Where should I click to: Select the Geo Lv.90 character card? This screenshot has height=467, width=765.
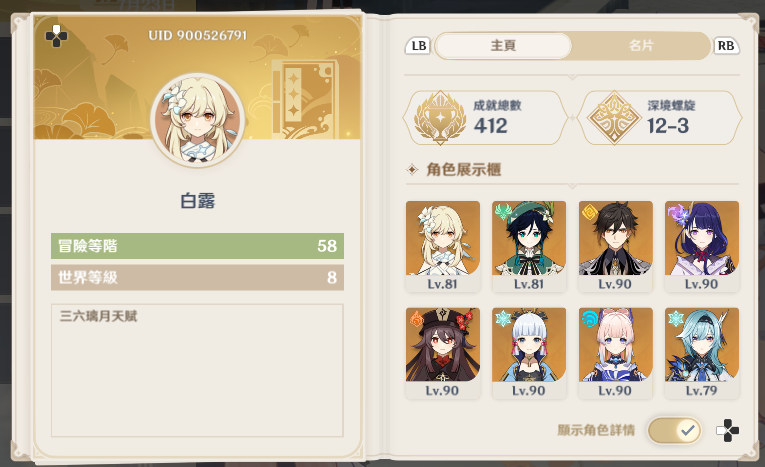click(x=615, y=246)
